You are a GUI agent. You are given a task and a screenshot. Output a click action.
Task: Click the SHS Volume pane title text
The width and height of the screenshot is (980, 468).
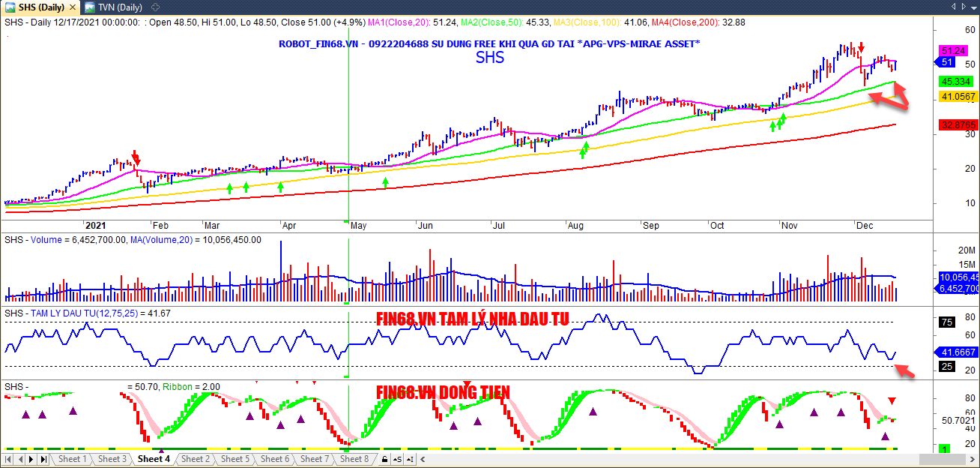point(133,240)
